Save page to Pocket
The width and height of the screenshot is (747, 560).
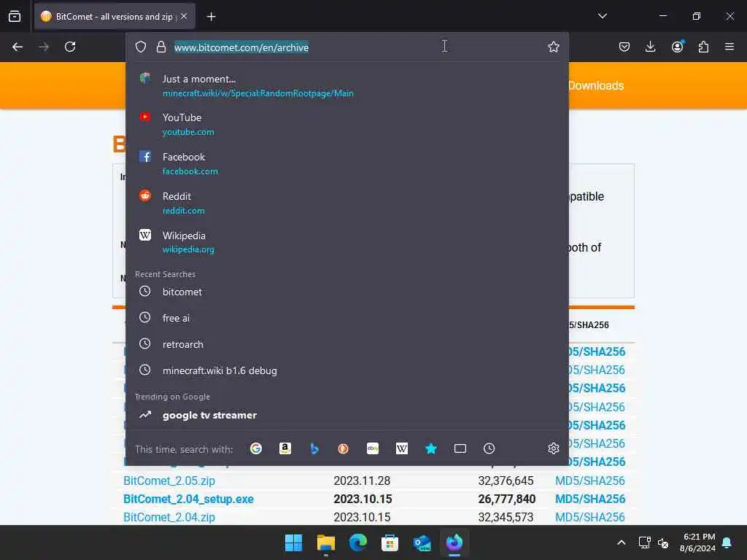click(x=624, y=47)
